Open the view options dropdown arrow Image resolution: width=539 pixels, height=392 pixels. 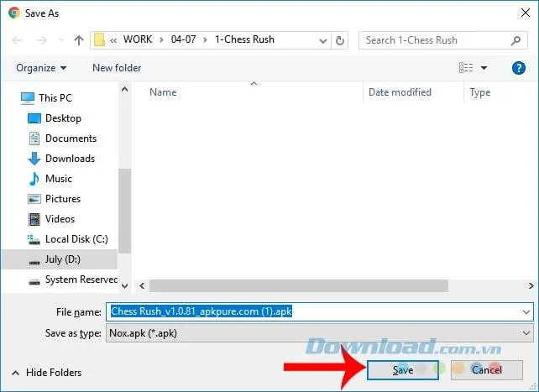click(484, 68)
